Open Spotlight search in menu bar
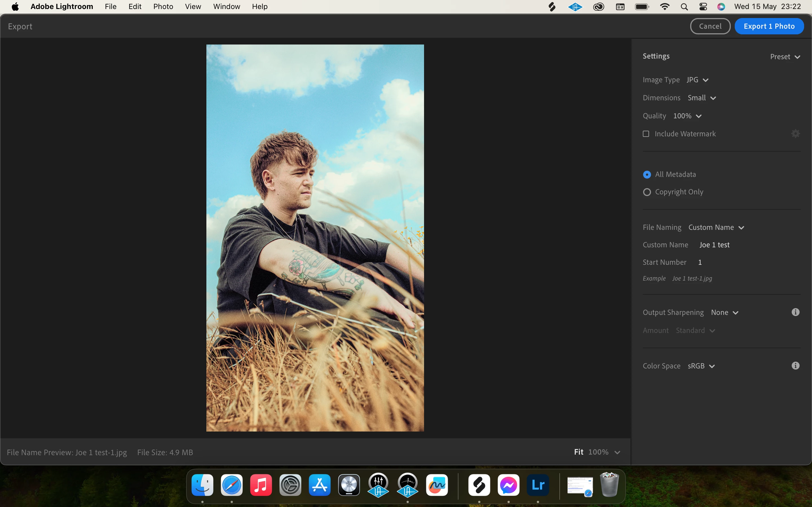The image size is (812, 507). pyautogui.click(x=684, y=7)
